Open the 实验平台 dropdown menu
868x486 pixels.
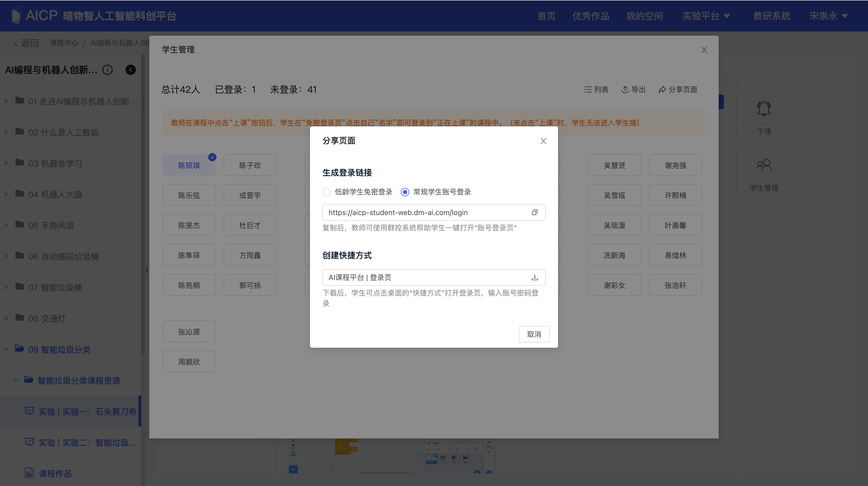click(706, 16)
